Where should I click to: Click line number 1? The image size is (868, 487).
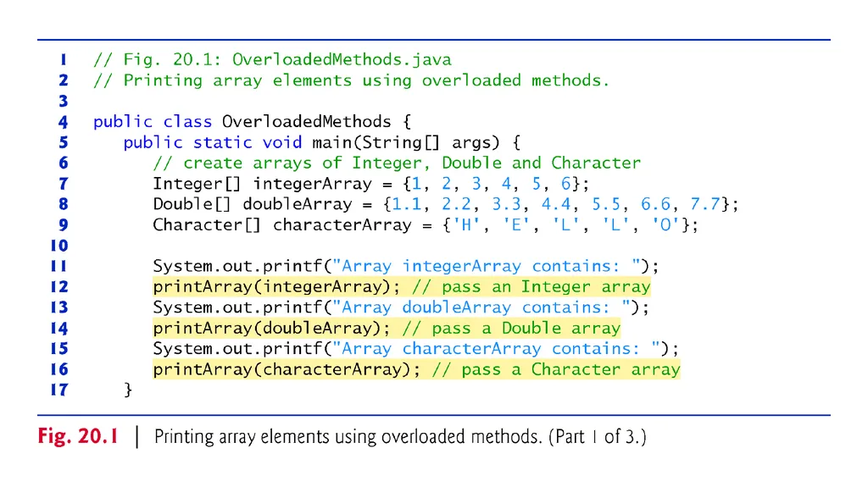[x=63, y=60]
